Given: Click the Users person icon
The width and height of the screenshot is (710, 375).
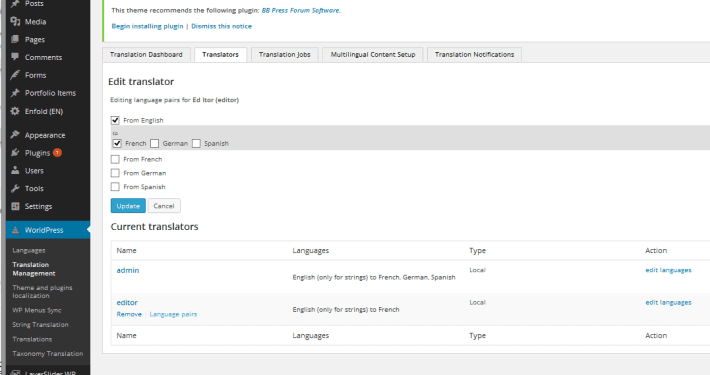Looking at the screenshot, I should point(15,170).
